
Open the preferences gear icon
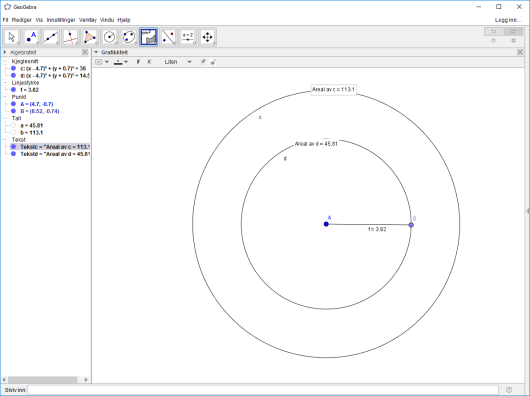coord(513,41)
